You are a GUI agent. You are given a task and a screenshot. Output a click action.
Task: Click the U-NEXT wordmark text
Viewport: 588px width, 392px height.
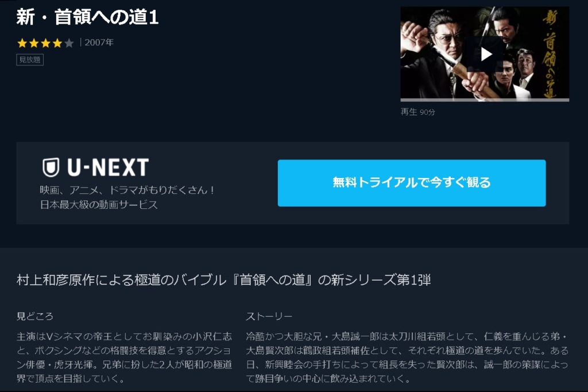point(108,167)
